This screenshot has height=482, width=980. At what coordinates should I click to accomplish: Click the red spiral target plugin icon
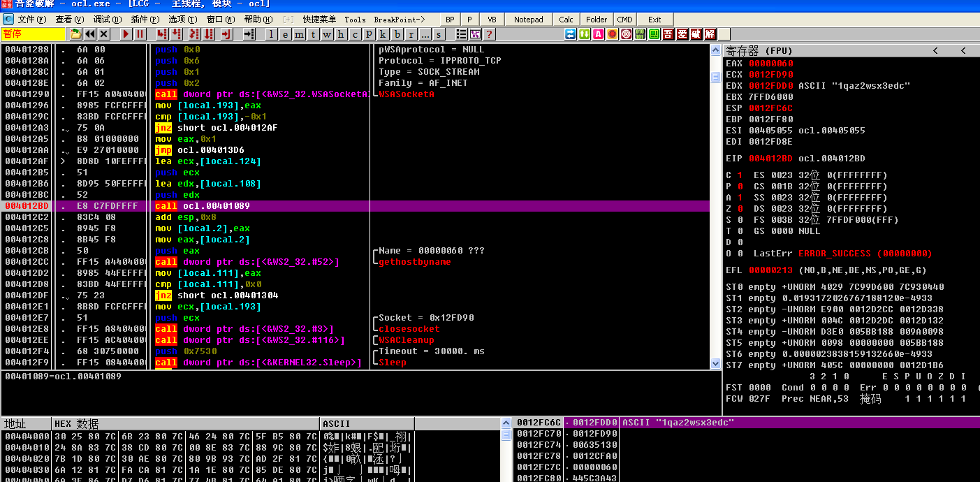pos(627,34)
